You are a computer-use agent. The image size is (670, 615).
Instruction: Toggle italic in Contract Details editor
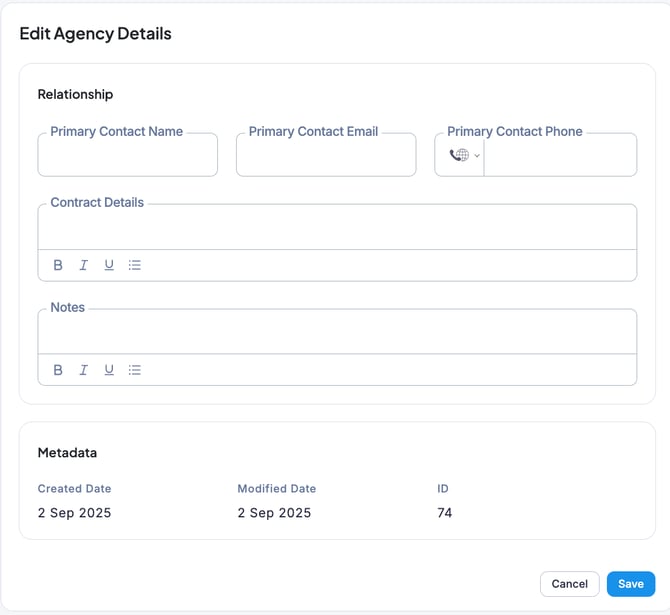tap(83, 265)
